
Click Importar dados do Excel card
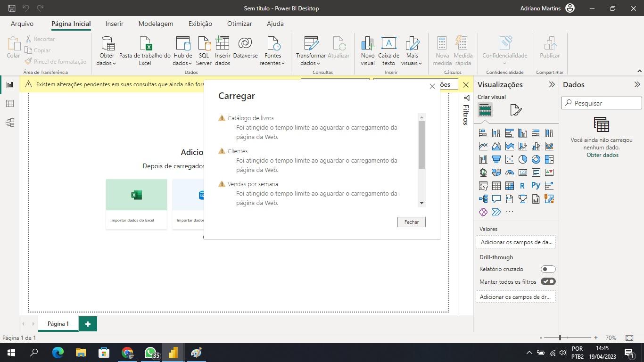coord(136,204)
